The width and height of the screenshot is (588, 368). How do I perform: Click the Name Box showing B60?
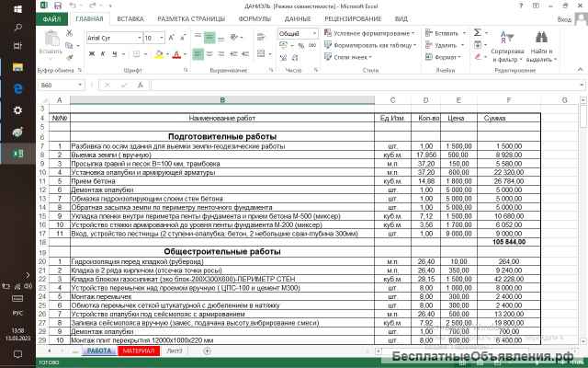(60, 85)
